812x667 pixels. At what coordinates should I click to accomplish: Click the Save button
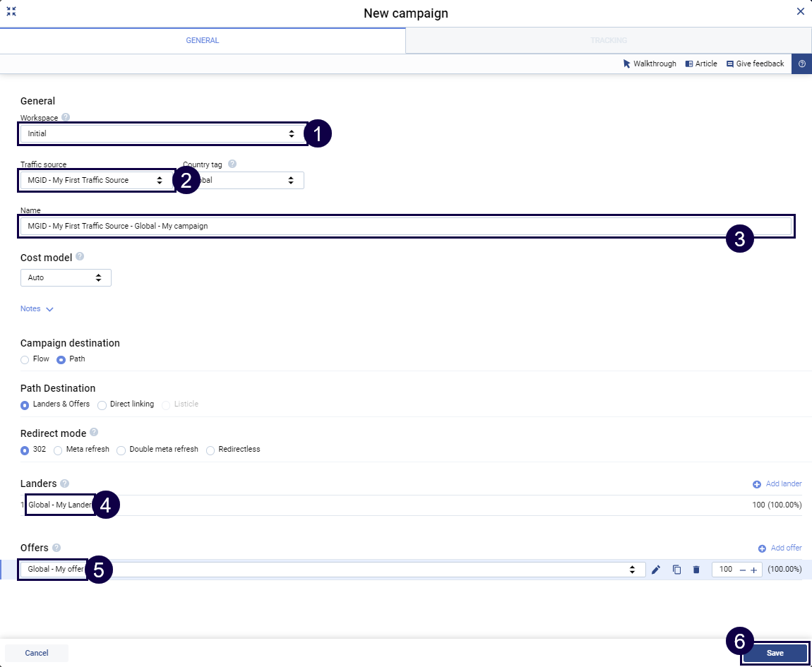pos(775,653)
